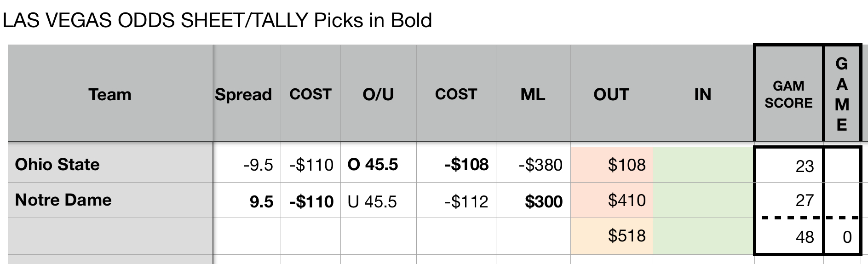Click the -$112 cost cell
This screenshot has height=264, width=868.
tap(456, 201)
